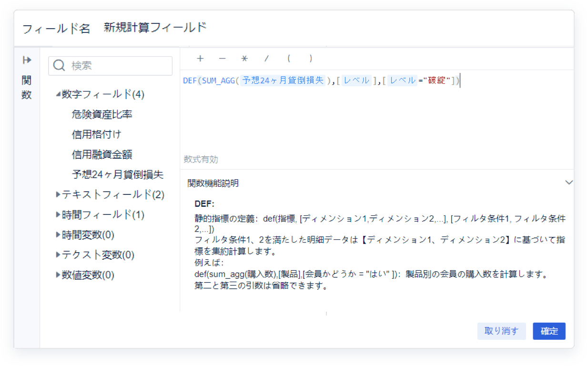Screen dimensions: 588x366
Task: Insert the division operator icon
Action: pyautogui.click(x=266, y=58)
